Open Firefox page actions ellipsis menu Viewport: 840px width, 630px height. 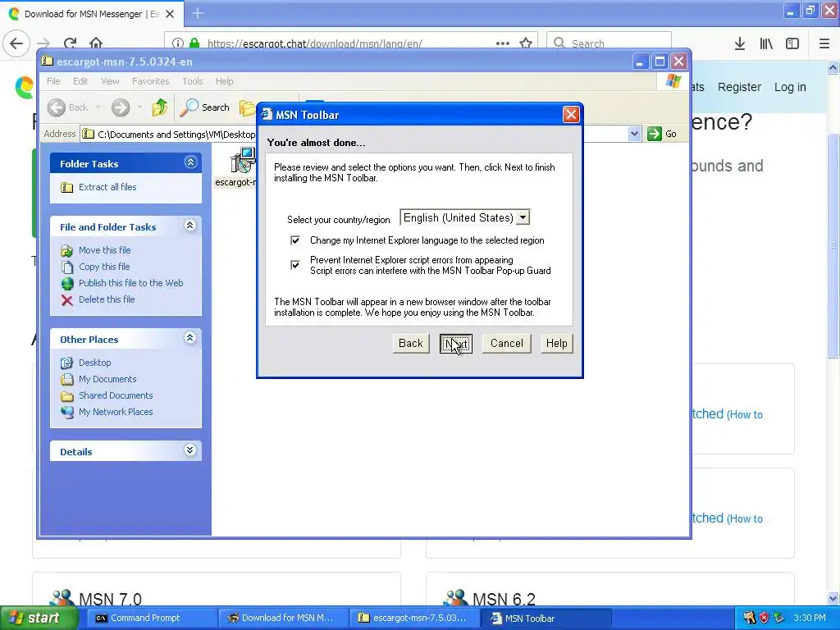[503, 43]
